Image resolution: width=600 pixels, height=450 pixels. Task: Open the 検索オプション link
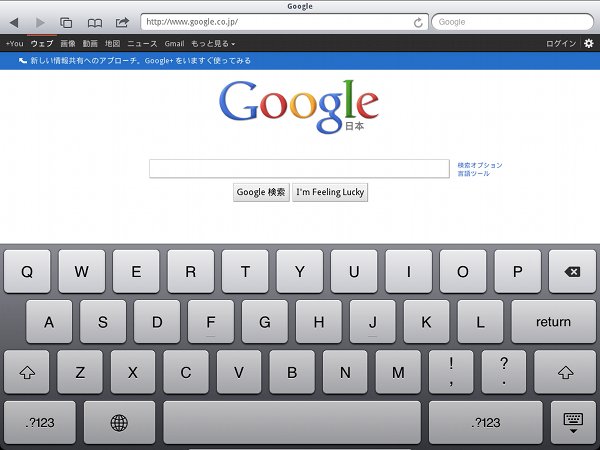pyautogui.click(x=480, y=165)
